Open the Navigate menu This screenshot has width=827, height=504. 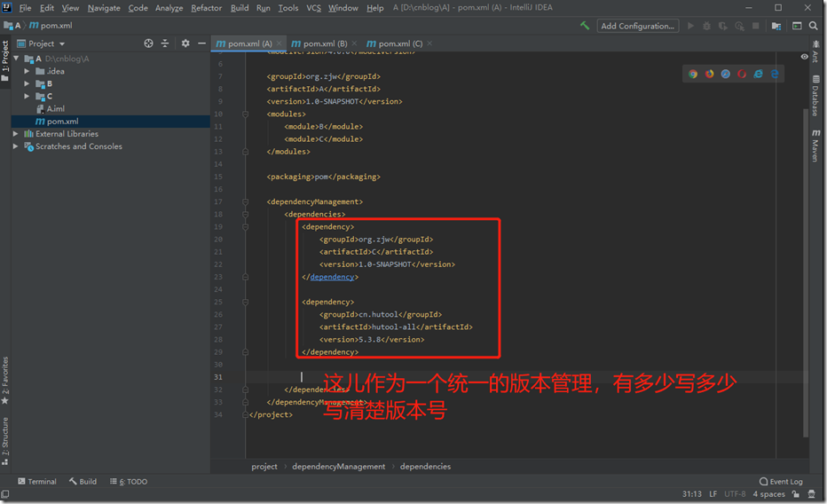(104, 8)
